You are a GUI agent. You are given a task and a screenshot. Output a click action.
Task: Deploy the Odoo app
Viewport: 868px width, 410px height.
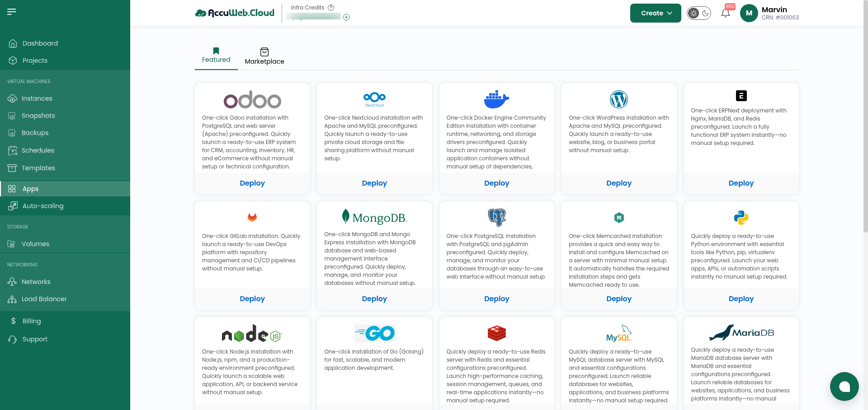click(252, 183)
